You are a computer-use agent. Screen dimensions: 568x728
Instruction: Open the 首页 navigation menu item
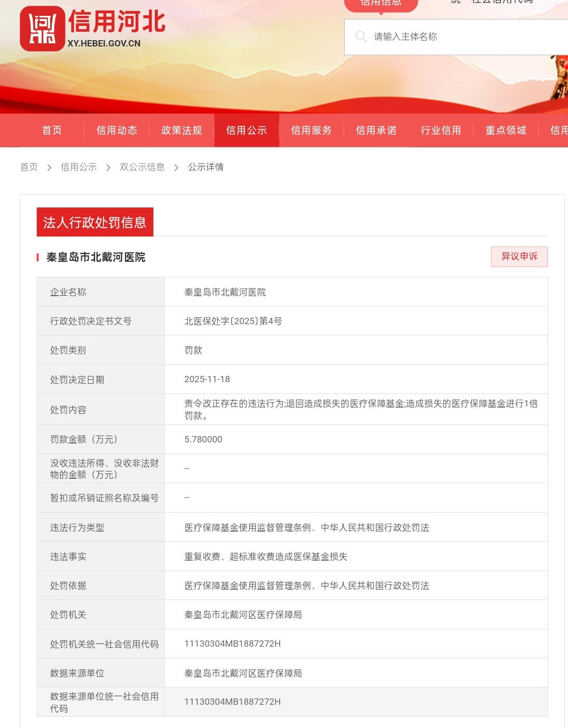pyautogui.click(x=52, y=130)
